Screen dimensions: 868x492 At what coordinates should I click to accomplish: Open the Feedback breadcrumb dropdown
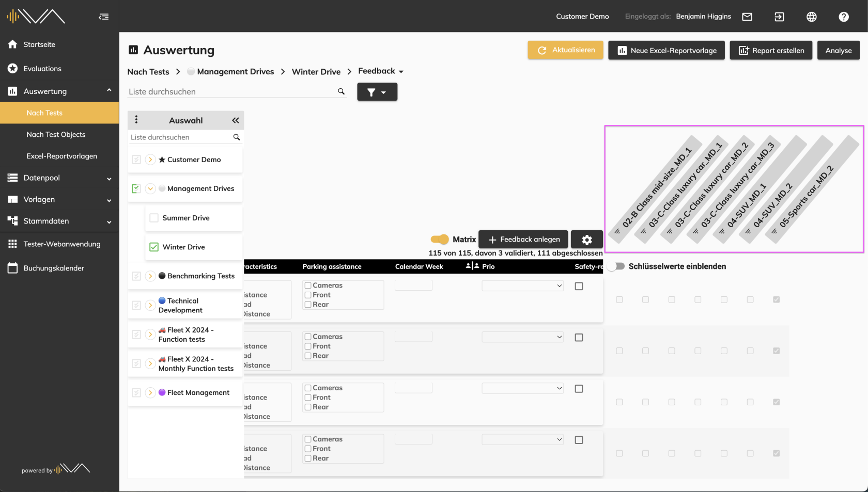pyautogui.click(x=381, y=71)
